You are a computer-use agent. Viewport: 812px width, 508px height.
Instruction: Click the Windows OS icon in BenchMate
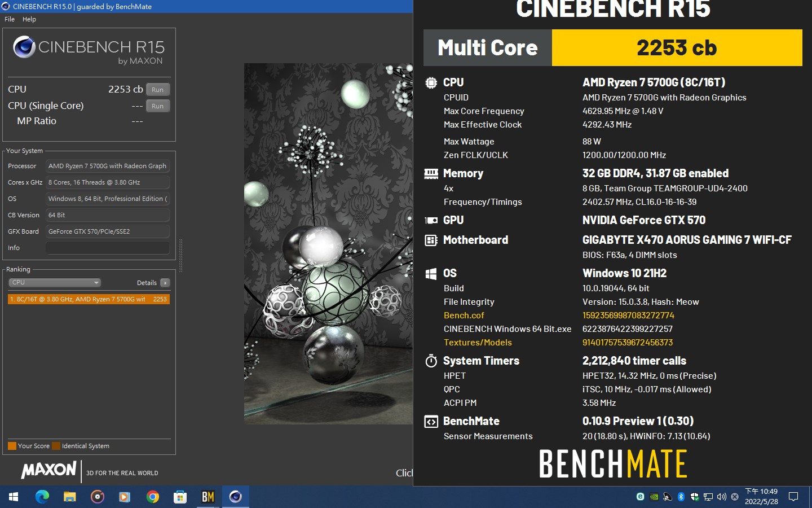point(431,274)
